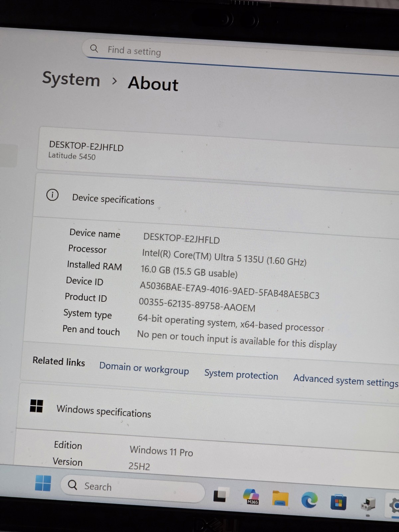Click the DESKTOP-E2JHFLD name in top card

point(86,146)
